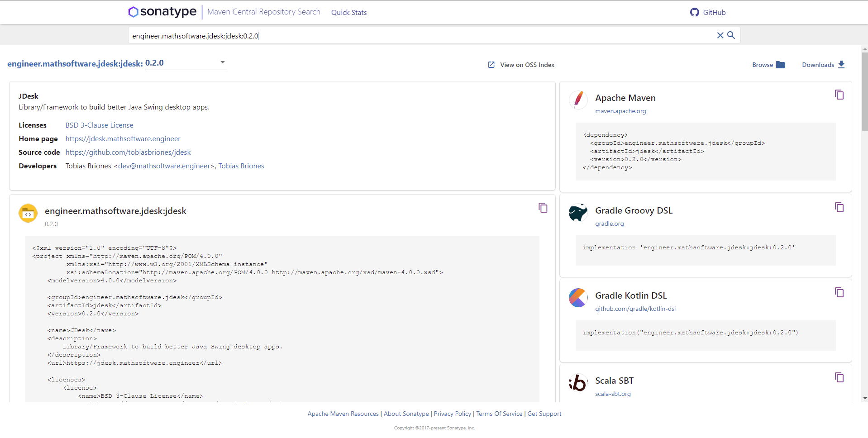
Task: Open Apache Maven Resources footer link
Action: click(x=343, y=414)
